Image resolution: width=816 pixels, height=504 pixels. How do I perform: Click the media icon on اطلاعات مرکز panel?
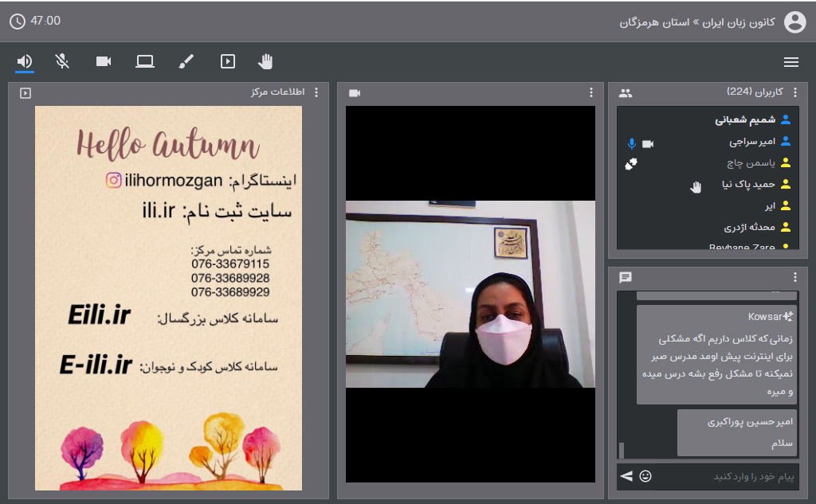pyautogui.click(x=25, y=92)
